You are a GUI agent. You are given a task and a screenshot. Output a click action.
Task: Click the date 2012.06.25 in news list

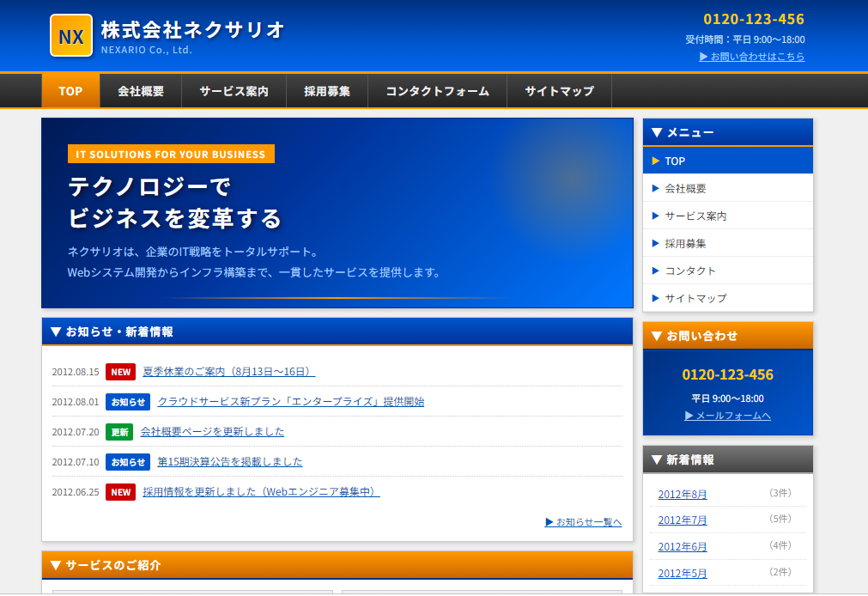coord(76,492)
